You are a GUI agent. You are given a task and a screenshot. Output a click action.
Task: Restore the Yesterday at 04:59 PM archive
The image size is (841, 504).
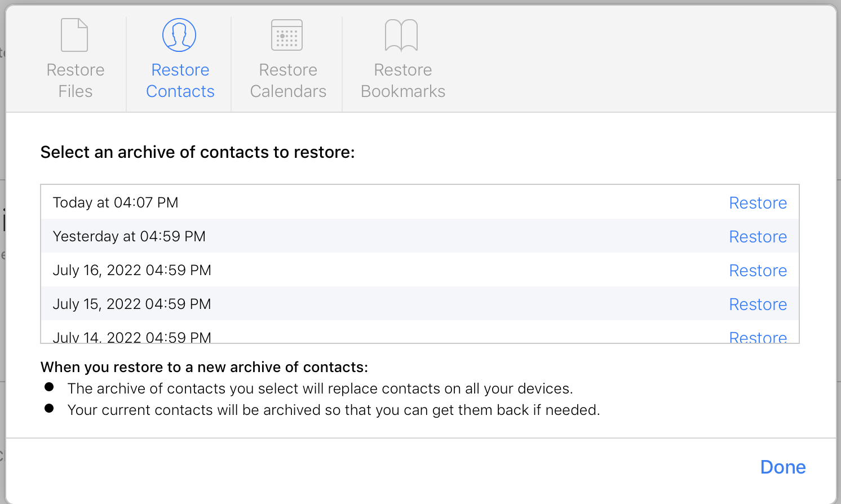[758, 237]
